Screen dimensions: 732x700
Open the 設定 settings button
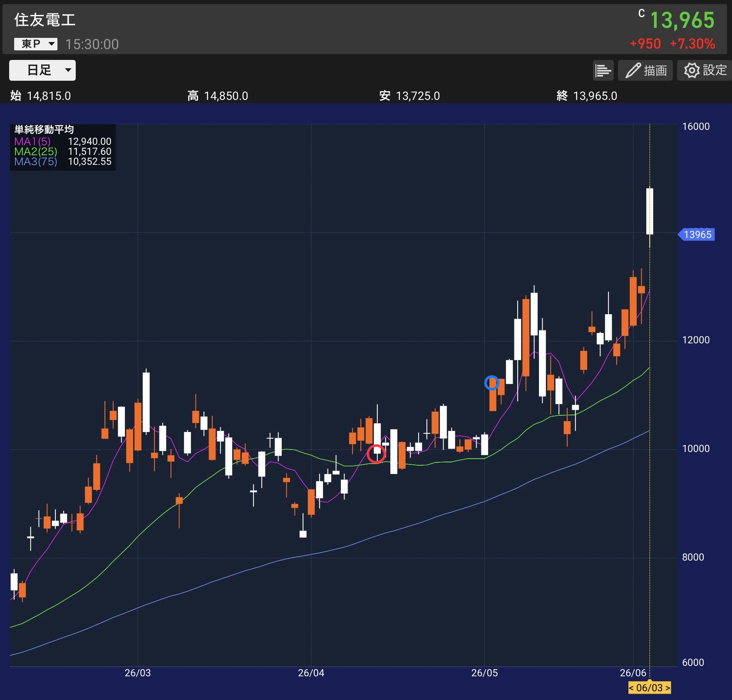pyautogui.click(x=704, y=70)
